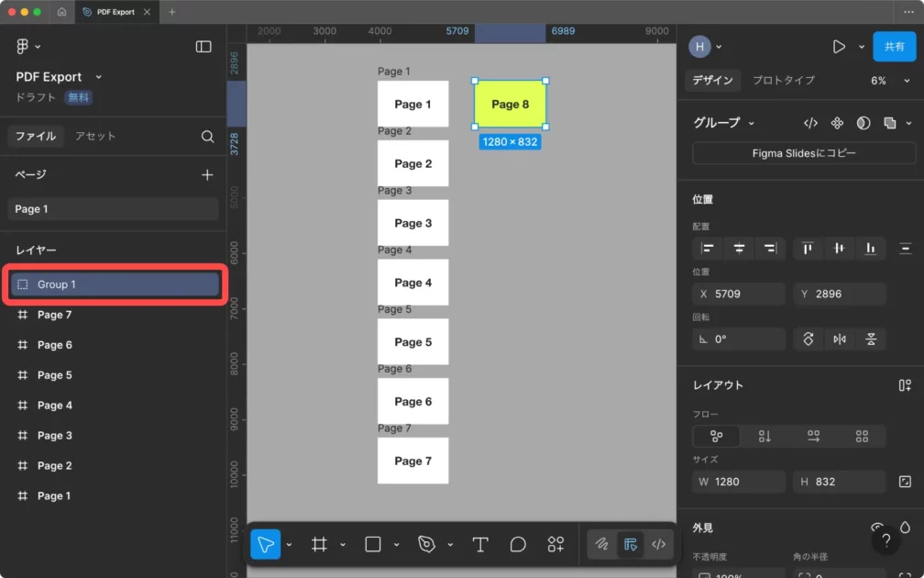
Task: Select the yellow Page 8 frame on canvas
Action: point(510,104)
